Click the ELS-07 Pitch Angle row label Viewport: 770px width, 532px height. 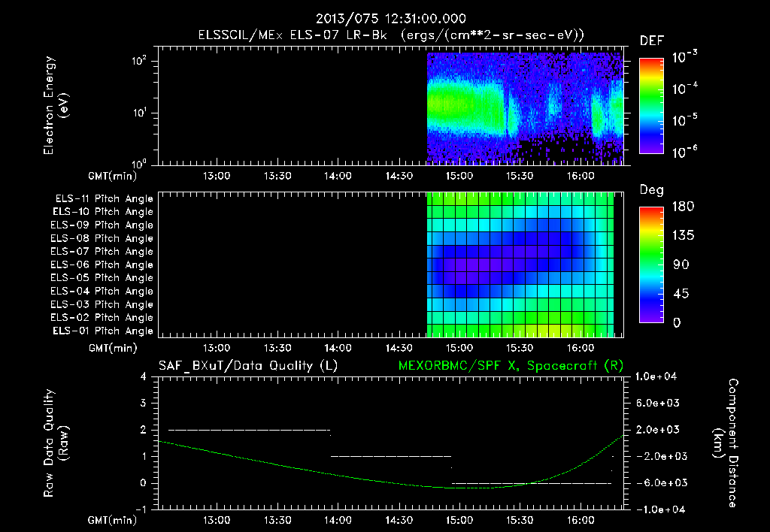tap(102, 252)
